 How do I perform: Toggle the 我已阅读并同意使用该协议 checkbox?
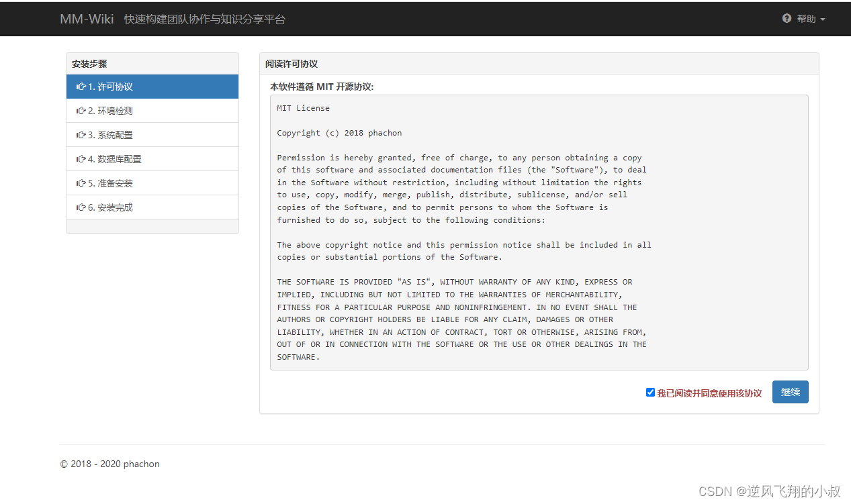click(x=650, y=393)
